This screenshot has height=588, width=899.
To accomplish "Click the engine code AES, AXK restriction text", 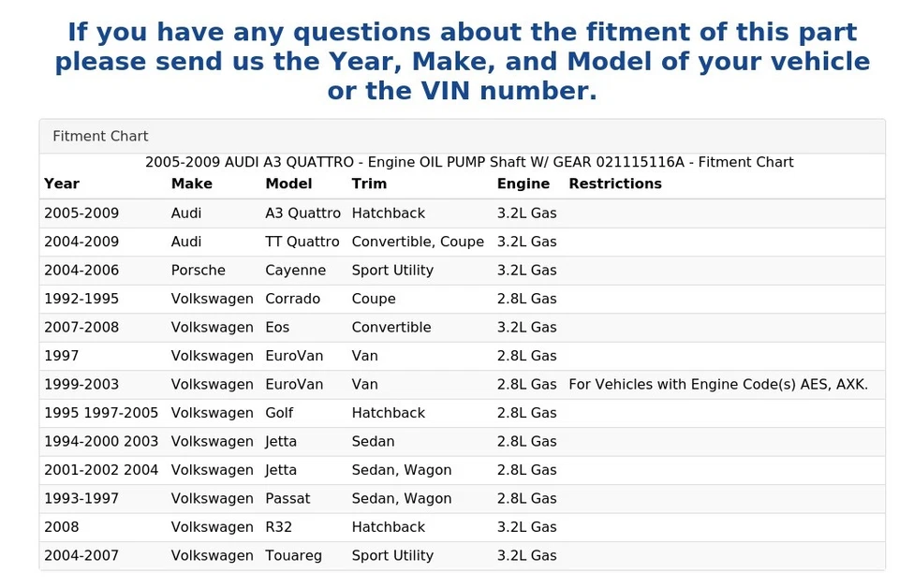I will click(x=717, y=385).
